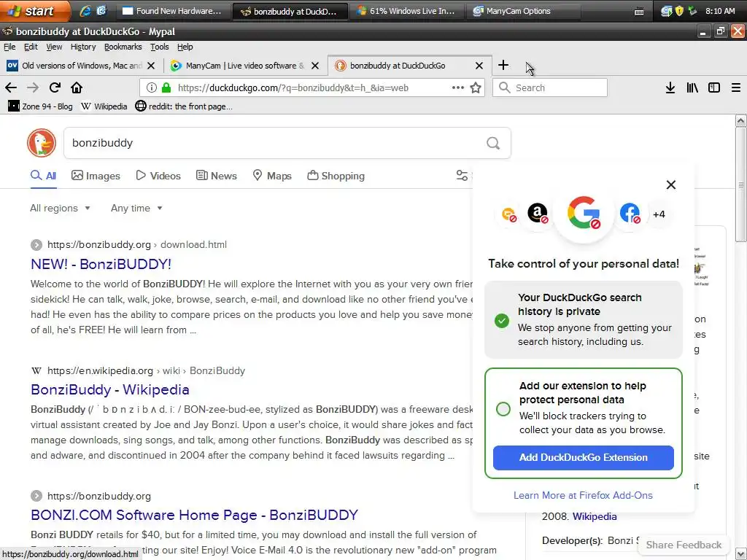Screen dimensions: 747x560
Task: Open Zone 94 - Blog bookmark
Action: click(41, 106)
